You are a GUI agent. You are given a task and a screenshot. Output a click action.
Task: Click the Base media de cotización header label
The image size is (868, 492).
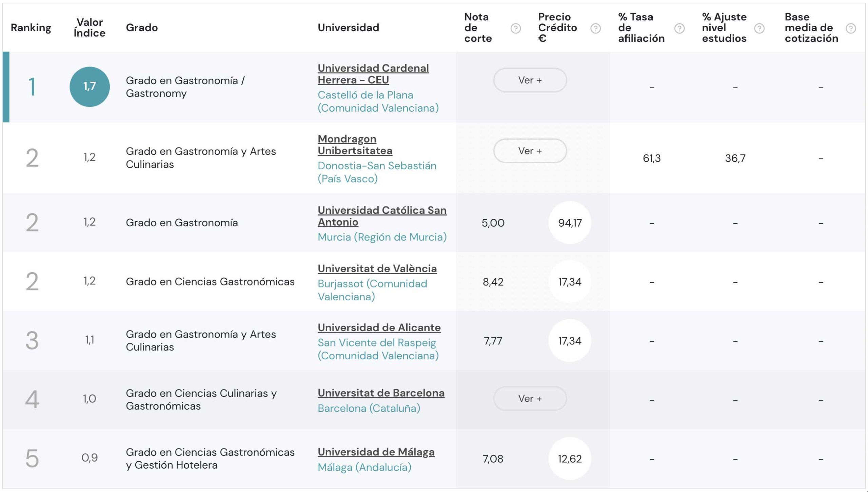point(811,27)
